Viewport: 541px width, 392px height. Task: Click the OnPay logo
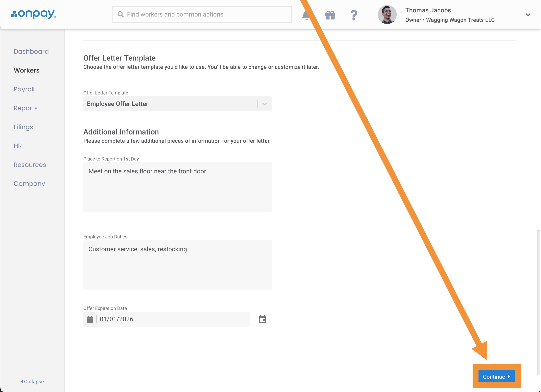tap(33, 14)
